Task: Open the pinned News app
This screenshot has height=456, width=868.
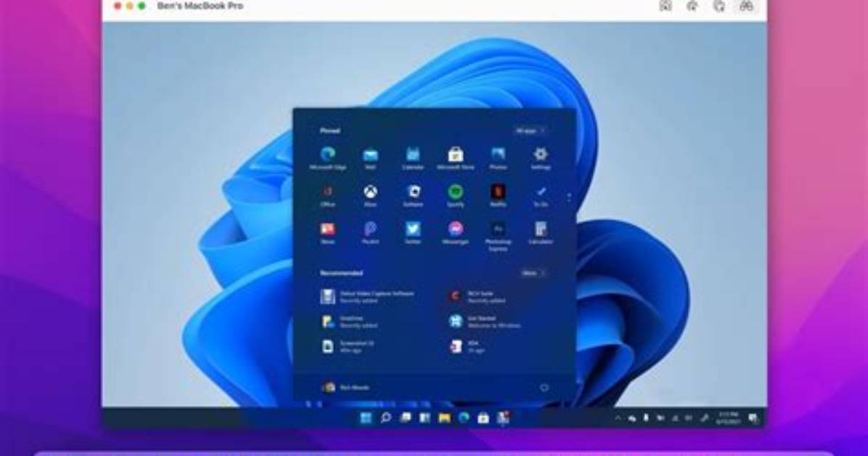Action: 328,232
